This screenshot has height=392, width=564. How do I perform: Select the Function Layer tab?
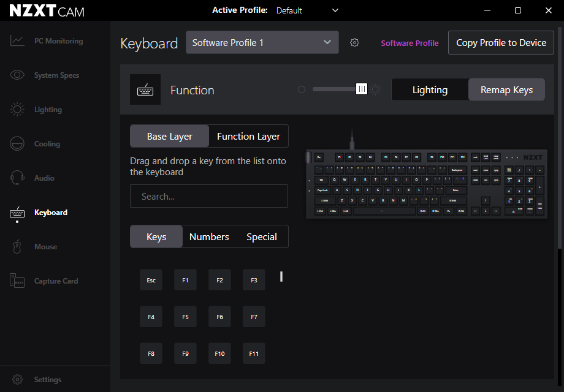click(x=248, y=136)
